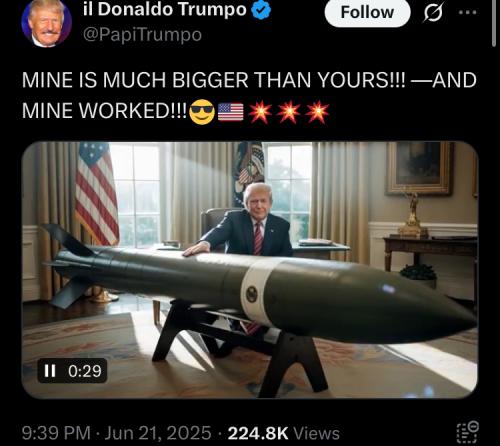Click the sunglasses smiley emoji
The image size is (500, 446).
point(202,112)
